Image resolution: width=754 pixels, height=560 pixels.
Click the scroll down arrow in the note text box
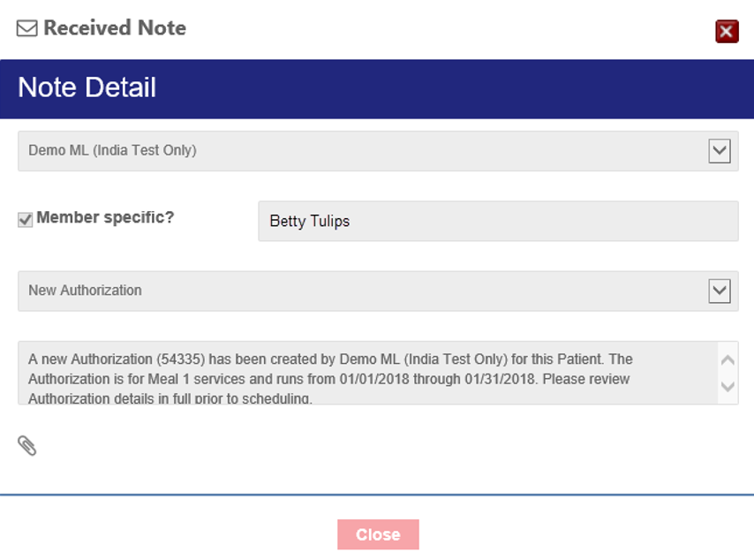point(728,386)
